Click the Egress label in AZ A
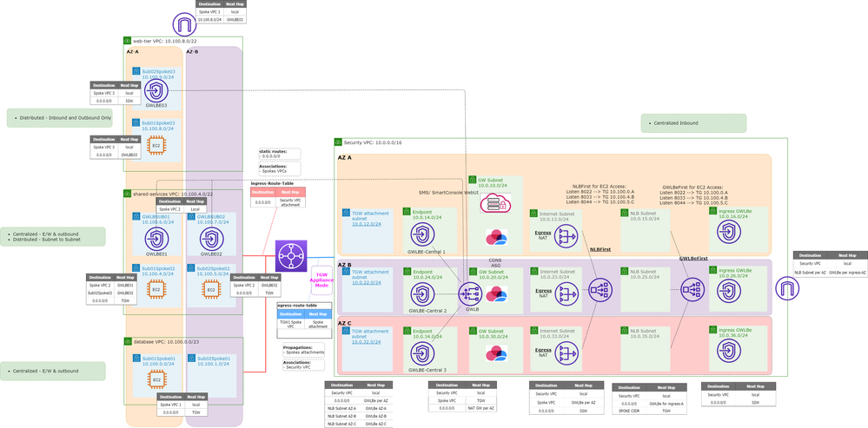 pos(543,233)
